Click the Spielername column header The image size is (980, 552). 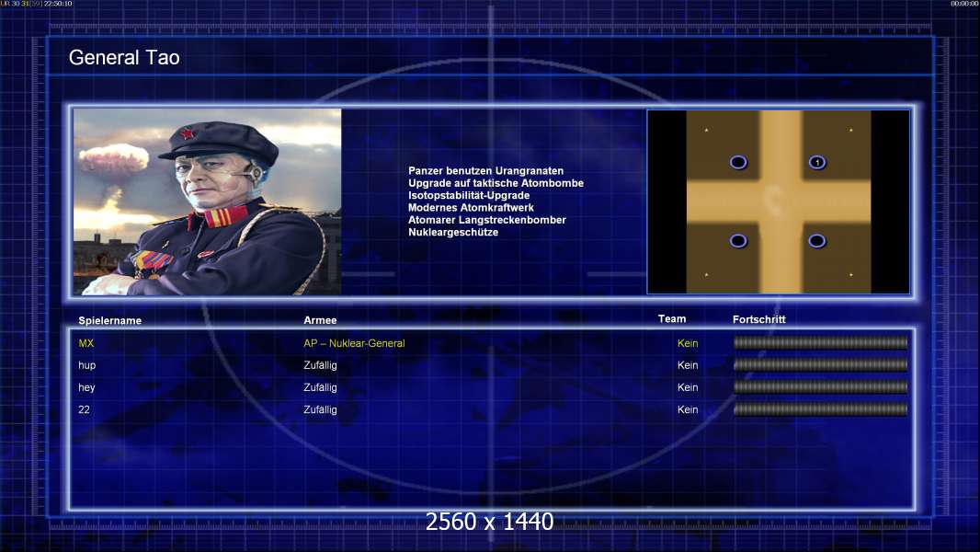point(110,321)
